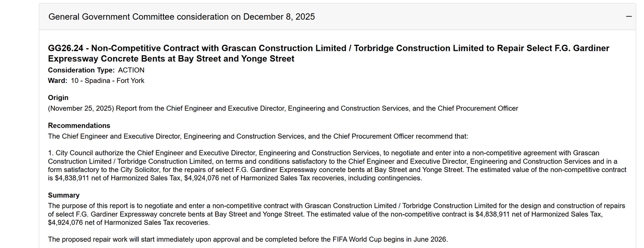Click the ACTION consideration type value
Viewport: 644px width, 248px height.
131,70
